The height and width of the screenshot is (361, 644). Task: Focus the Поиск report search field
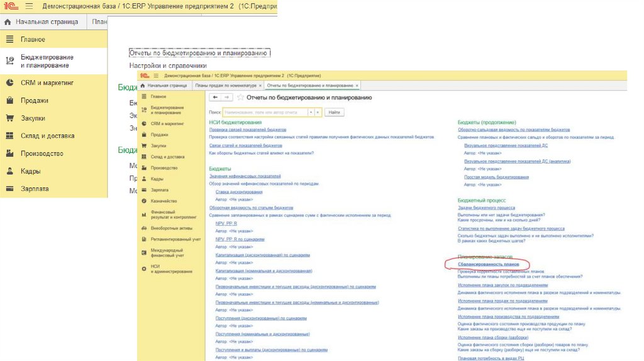coord(265,112)
